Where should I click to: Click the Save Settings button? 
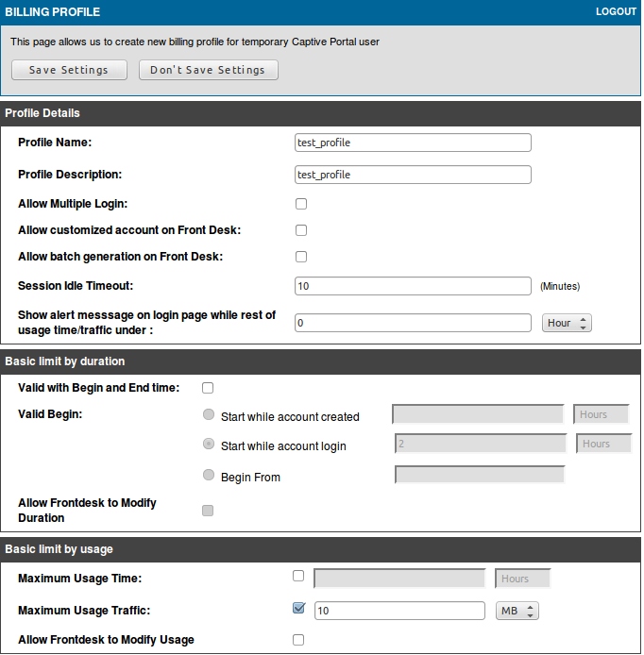(69, 70)
